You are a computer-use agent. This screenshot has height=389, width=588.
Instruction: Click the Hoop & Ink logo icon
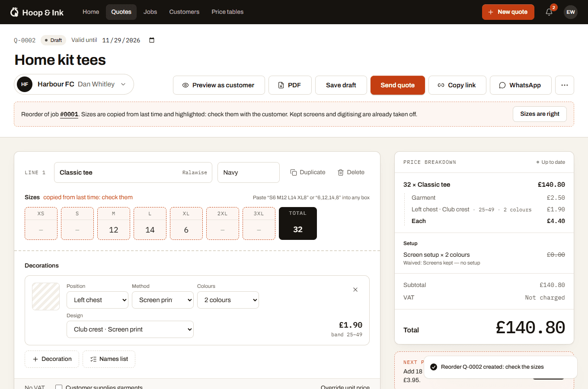(14, 12)
